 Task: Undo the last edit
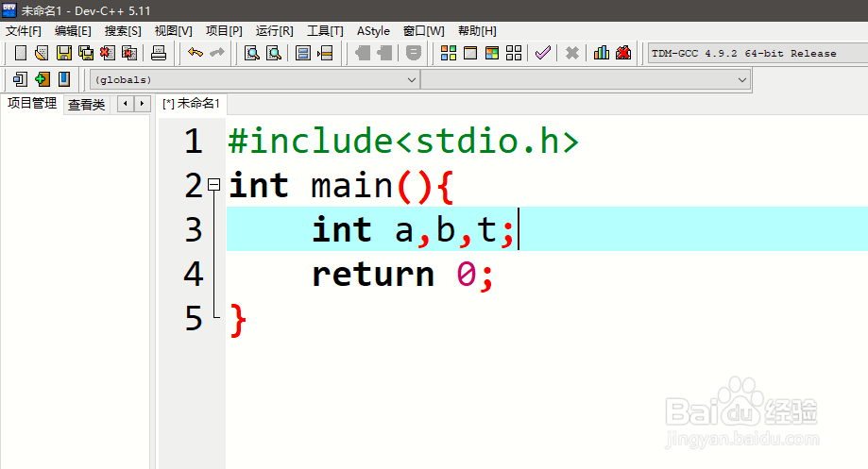tap(196, 53)
